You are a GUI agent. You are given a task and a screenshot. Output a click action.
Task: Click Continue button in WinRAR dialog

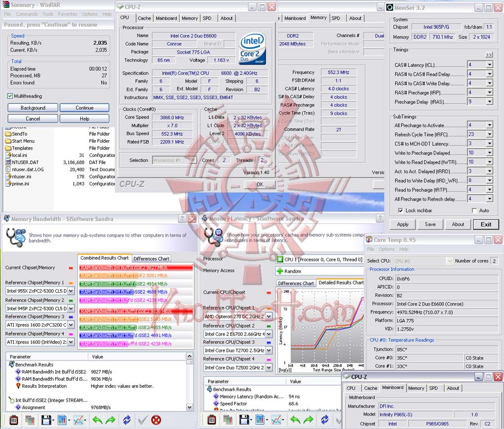click(x=85, y=108)
